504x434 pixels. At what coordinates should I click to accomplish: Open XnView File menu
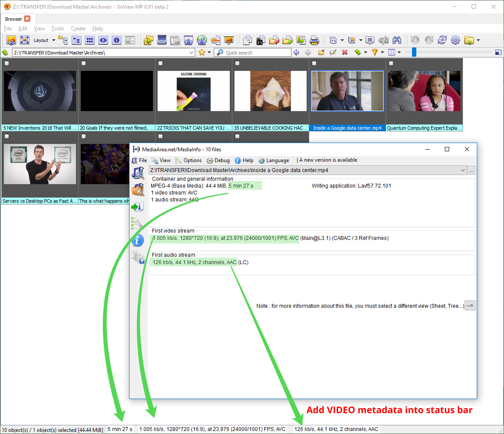click(x=8, y=28)
